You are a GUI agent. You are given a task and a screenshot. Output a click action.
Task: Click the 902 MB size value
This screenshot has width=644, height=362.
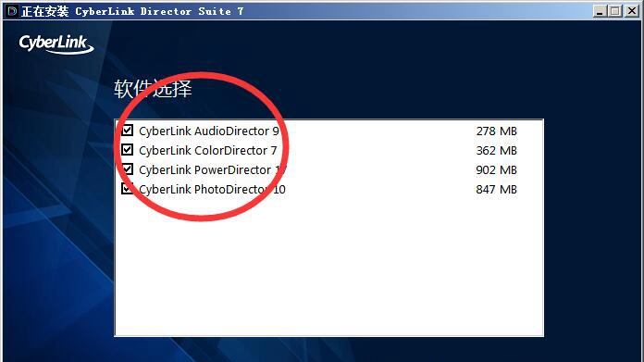(496, 169)
